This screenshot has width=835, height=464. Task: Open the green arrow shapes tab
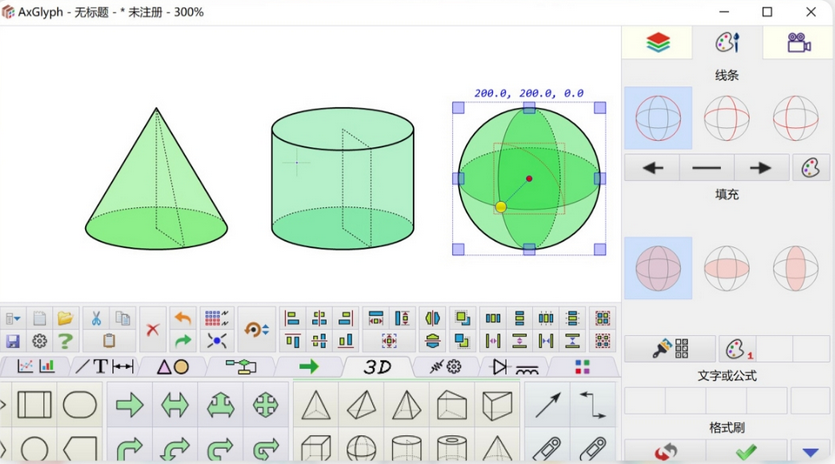pos(308,367)
